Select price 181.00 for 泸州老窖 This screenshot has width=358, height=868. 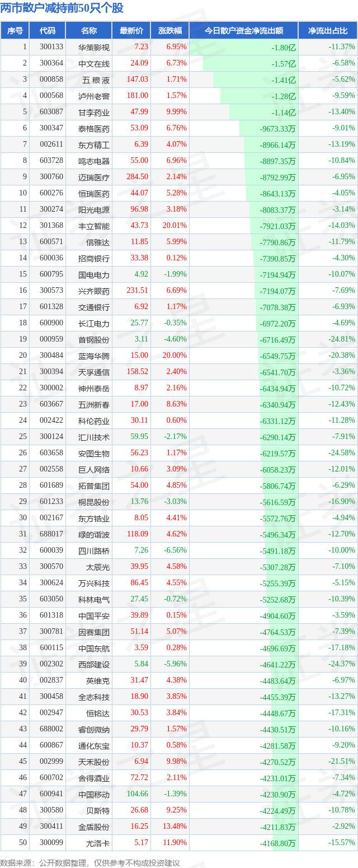click(138, 96)
